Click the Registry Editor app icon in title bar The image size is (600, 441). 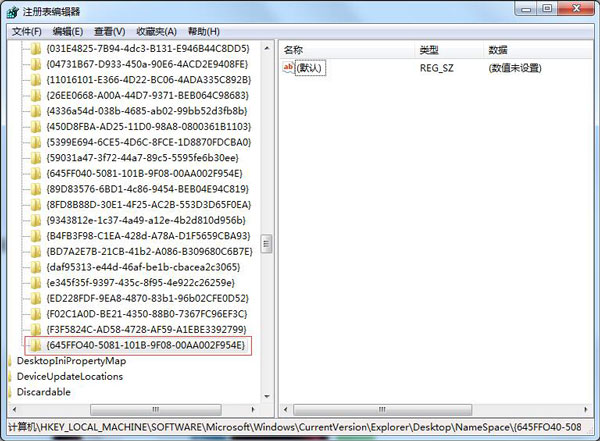[x=12, y=12]
